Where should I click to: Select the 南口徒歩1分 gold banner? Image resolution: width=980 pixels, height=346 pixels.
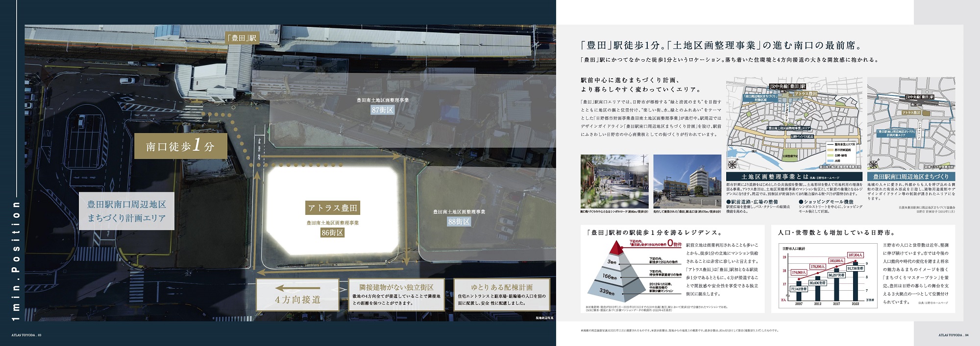tap(180, 146)
